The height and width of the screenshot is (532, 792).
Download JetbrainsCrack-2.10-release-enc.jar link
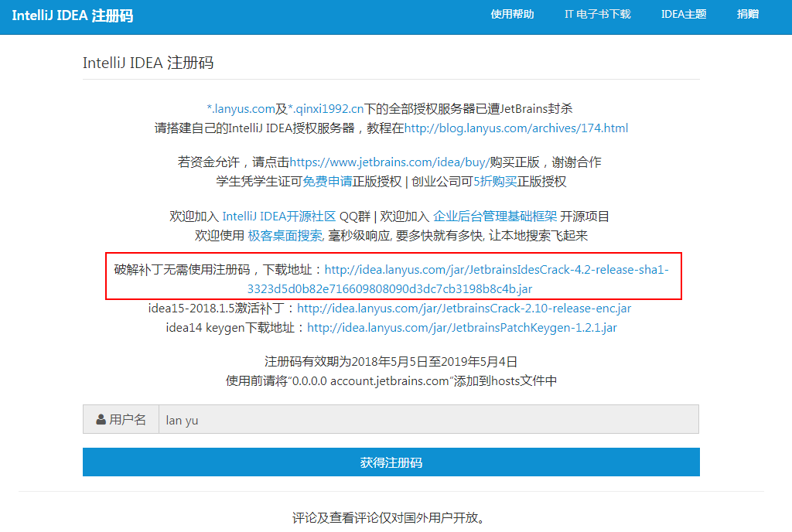point(464,309)
